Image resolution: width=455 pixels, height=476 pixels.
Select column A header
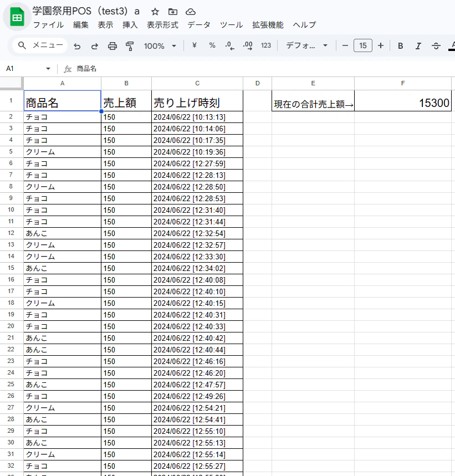[62, 83]
